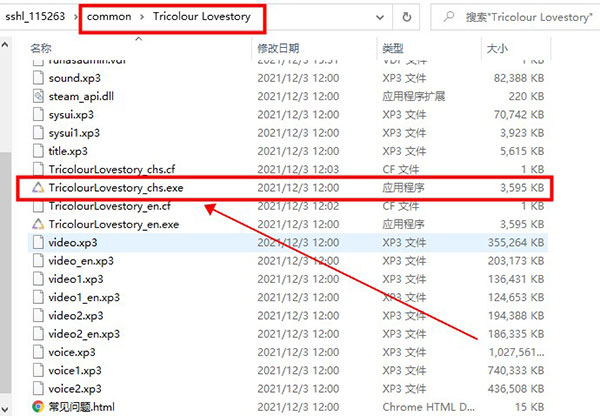The height and width of the screenshot is (416, 600).
Task: Click the search magnifier icon
Action: point(448,16)
